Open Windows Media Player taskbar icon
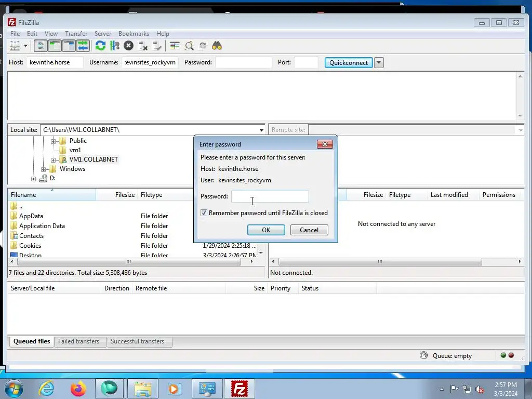The width and height of the screenshot is (532, 399). (x=175, y=389)
